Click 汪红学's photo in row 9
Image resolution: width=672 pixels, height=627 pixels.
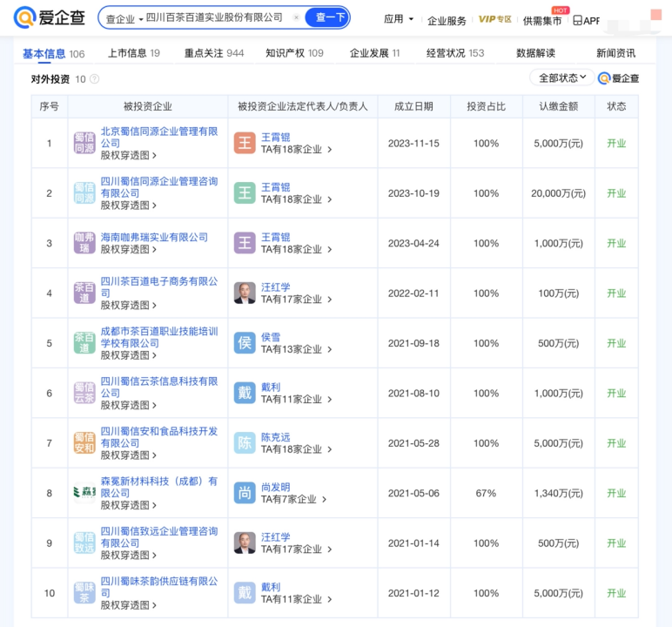click(x=245, y=543)
